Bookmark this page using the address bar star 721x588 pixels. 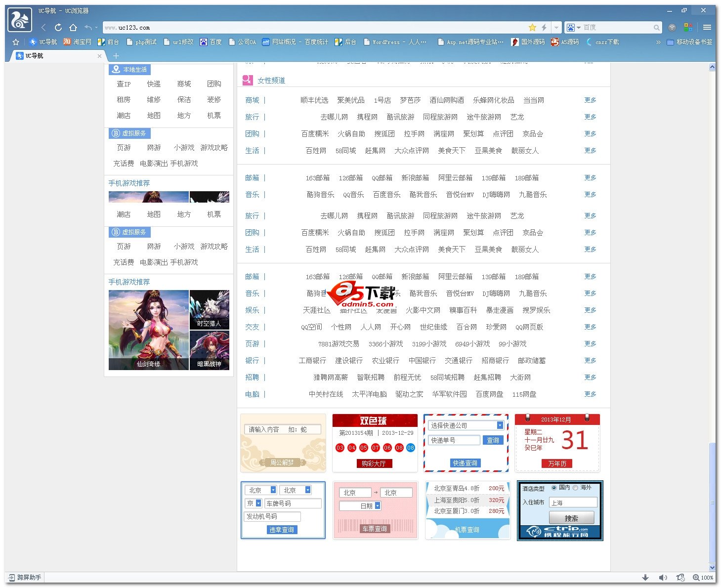click(x=532, y=28)
